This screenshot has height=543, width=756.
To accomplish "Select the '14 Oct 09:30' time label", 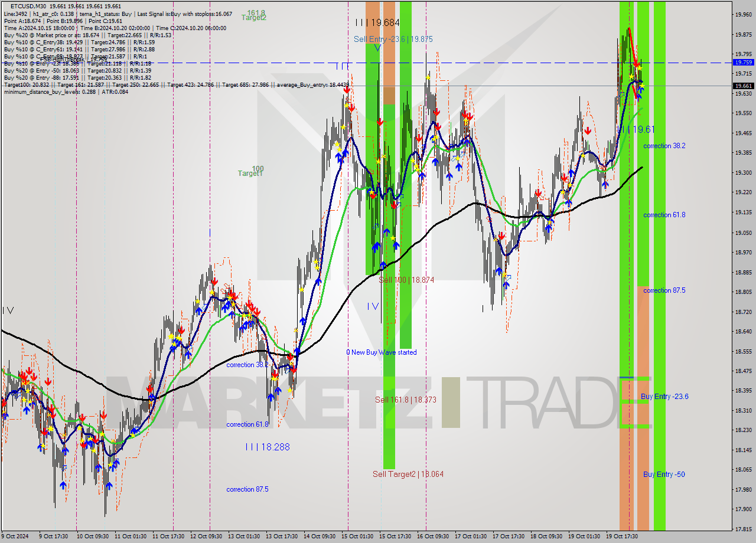I will [319, 537].
